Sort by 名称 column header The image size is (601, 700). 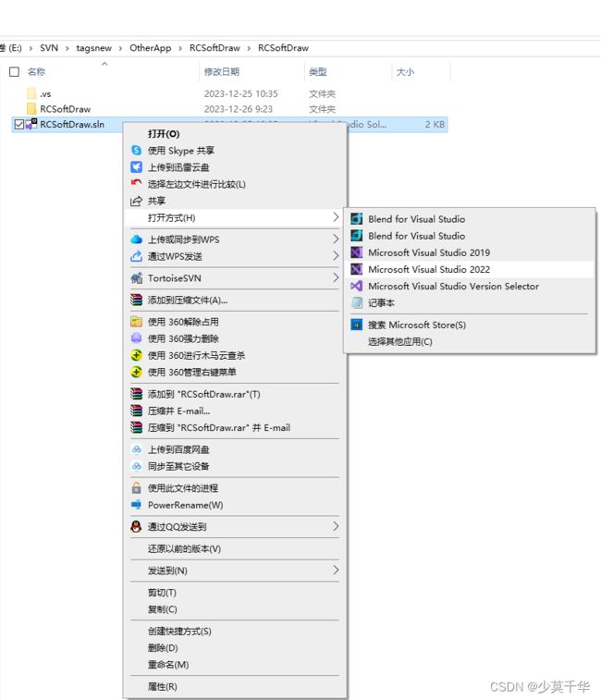click(x=36, y=71)
